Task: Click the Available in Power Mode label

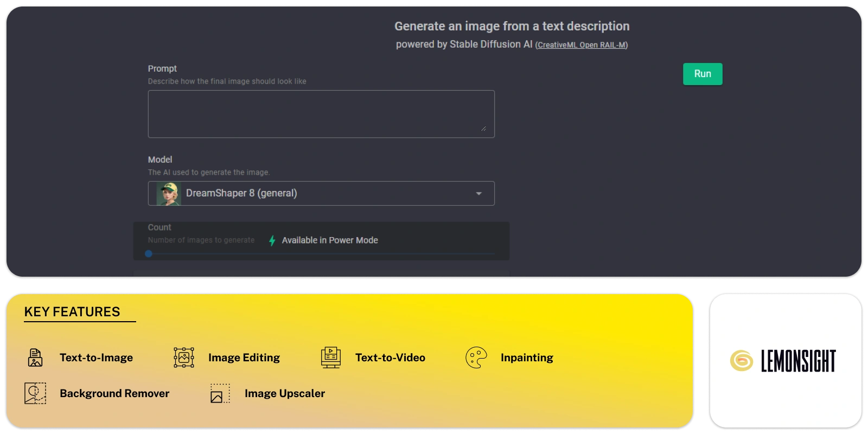Action: click(330, 240)
